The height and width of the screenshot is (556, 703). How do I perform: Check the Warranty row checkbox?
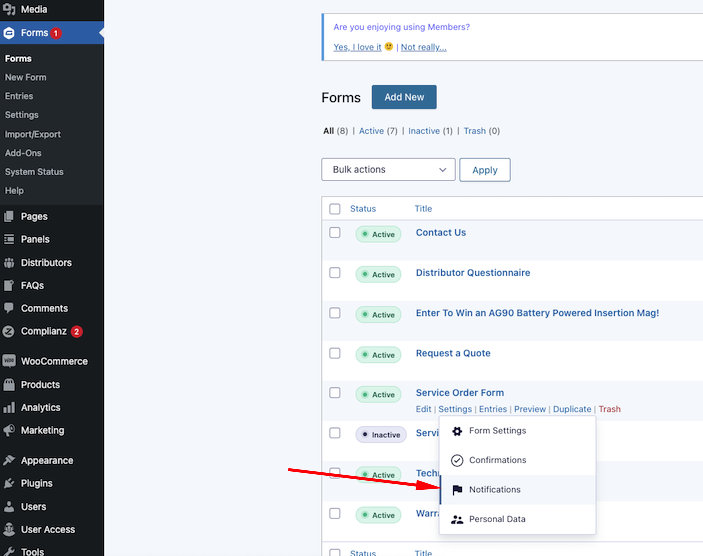(x=335, y=513)
